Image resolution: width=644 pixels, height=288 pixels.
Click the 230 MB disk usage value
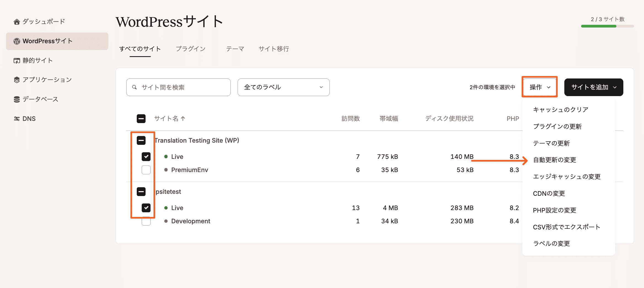click(462, 221)
